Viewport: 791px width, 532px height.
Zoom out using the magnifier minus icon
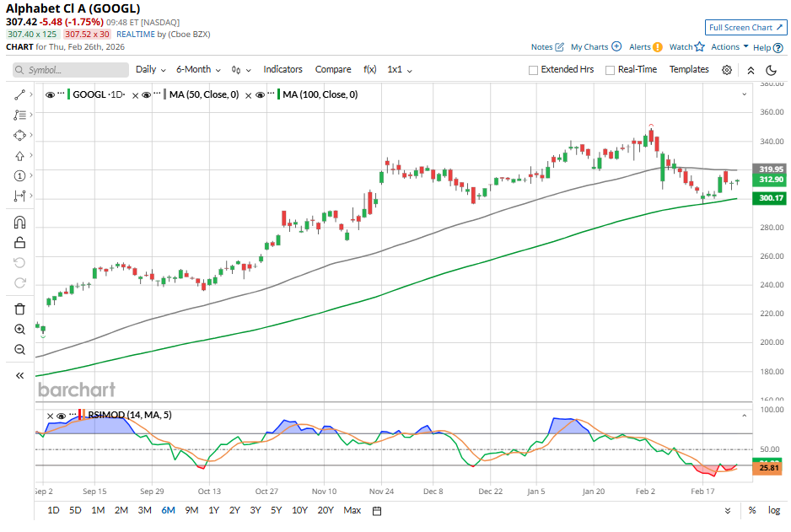tap(20, 349)
